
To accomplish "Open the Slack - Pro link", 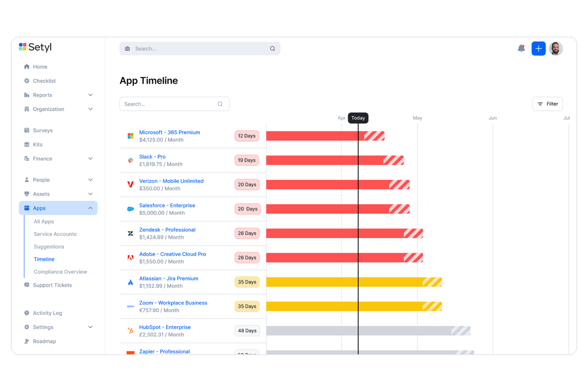I will tap(152, 156).
